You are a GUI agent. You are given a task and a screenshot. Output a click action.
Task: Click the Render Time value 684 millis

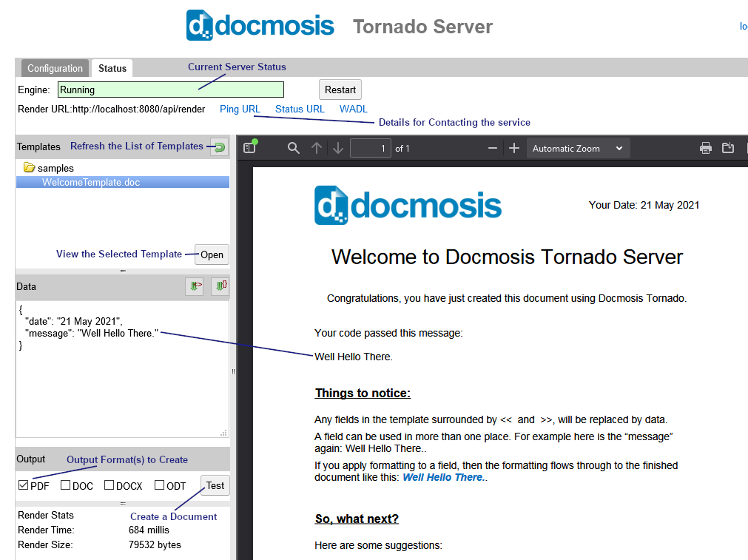(x=149, y=530)
